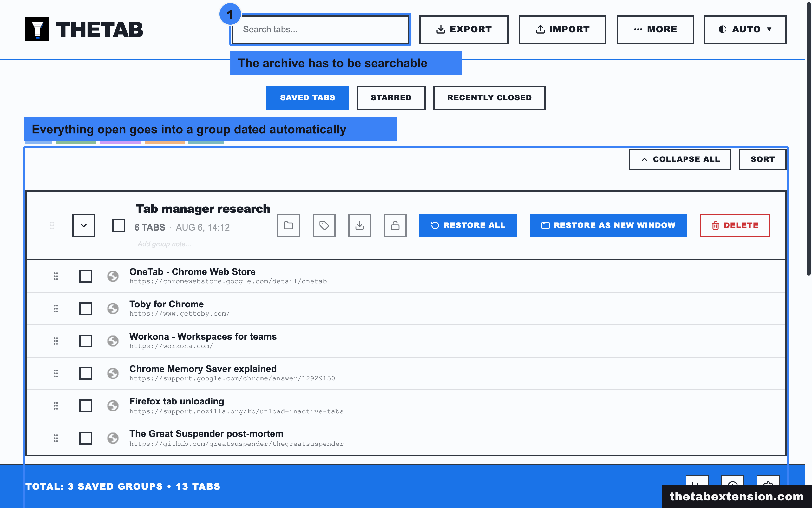Click the drag handle beside Toby for Chrome
The image size is (812, 508).
[56, 308]
